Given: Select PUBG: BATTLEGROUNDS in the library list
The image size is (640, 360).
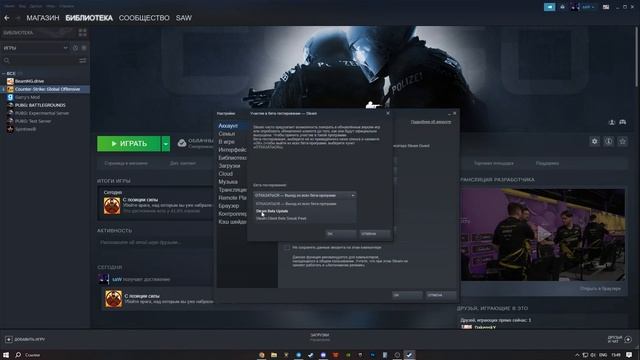Looking at the screenshot, I should [40, 105].
